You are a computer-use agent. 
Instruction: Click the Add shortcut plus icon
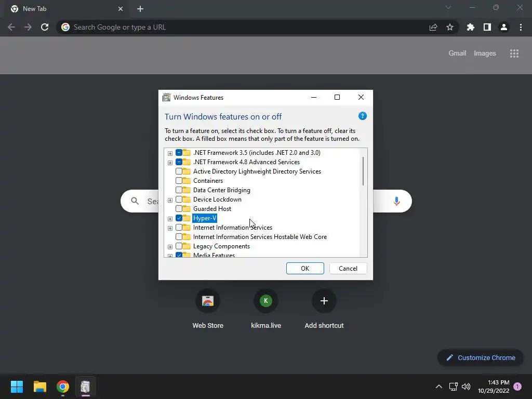[324, 301]
